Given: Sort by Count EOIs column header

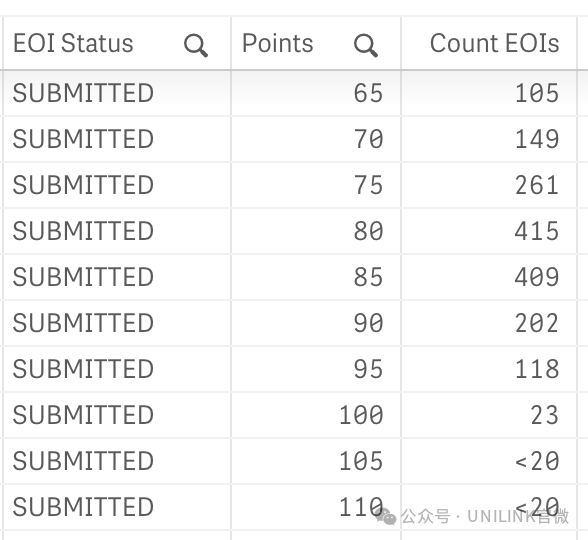Looking at the screenshot, I should coord(495,43).
